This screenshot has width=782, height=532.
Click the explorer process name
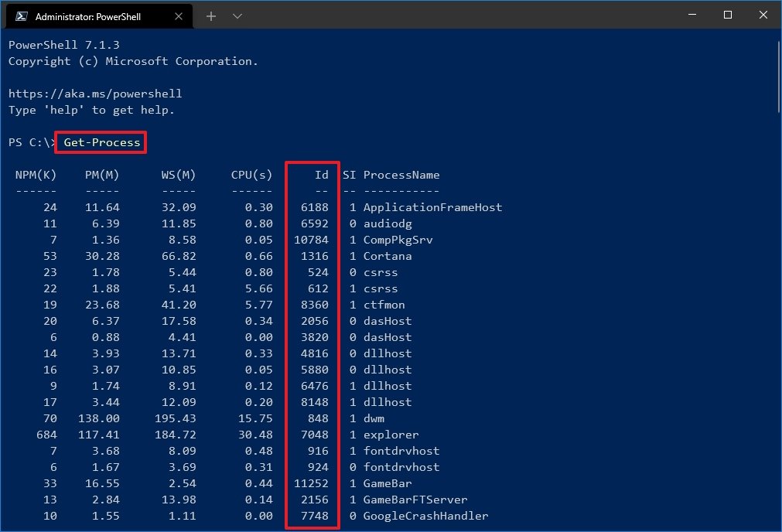391,435
